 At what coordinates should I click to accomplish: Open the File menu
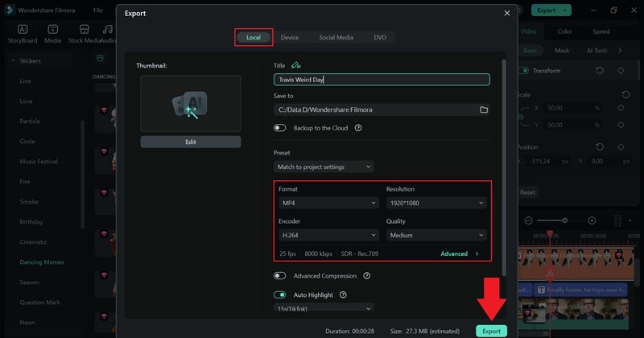coord(97,10)
